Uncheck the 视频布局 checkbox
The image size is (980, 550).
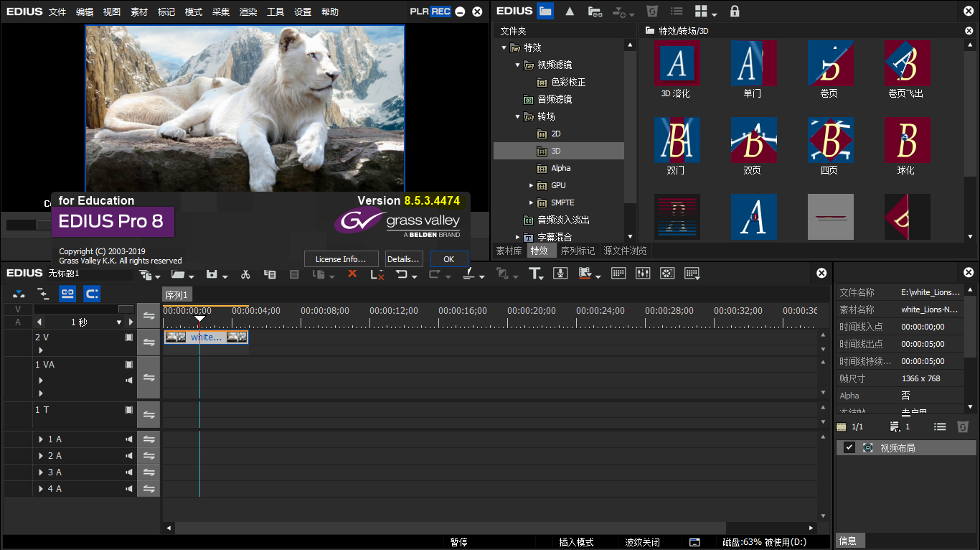849,447
